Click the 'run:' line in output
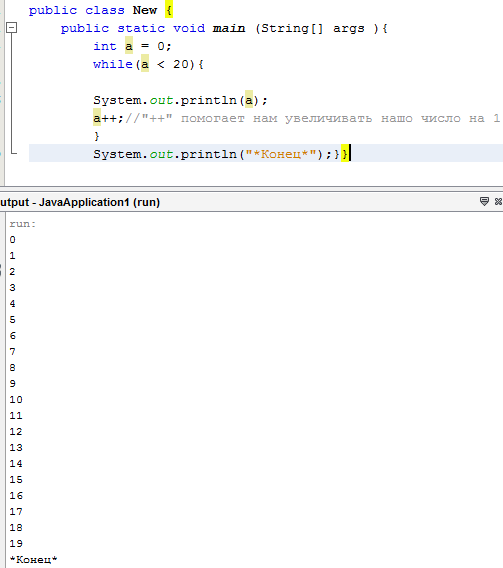This screenshot has width=503, height=568. click(x=23, y=224)
